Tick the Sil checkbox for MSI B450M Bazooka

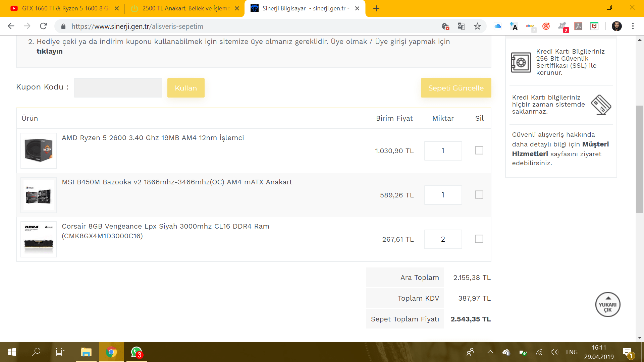(479, 195)
